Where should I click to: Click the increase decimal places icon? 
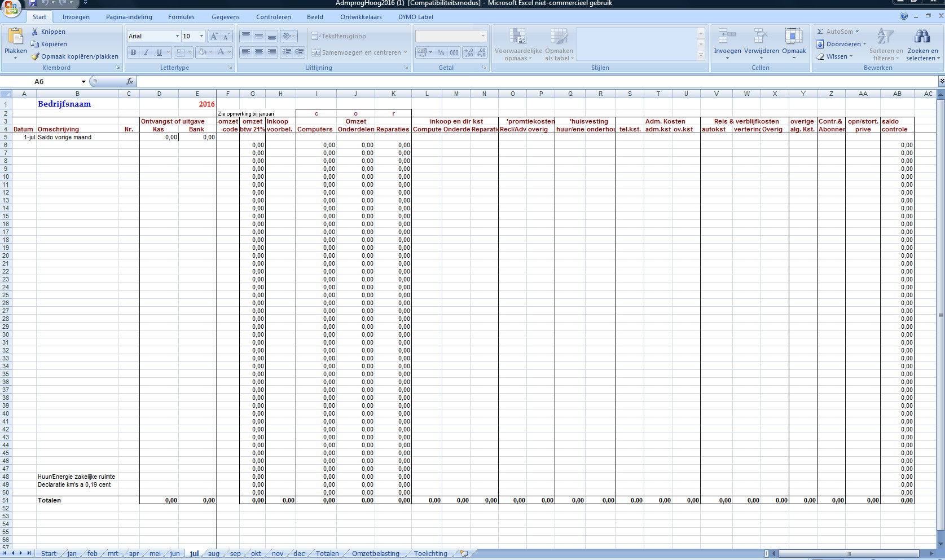point(469,52)
